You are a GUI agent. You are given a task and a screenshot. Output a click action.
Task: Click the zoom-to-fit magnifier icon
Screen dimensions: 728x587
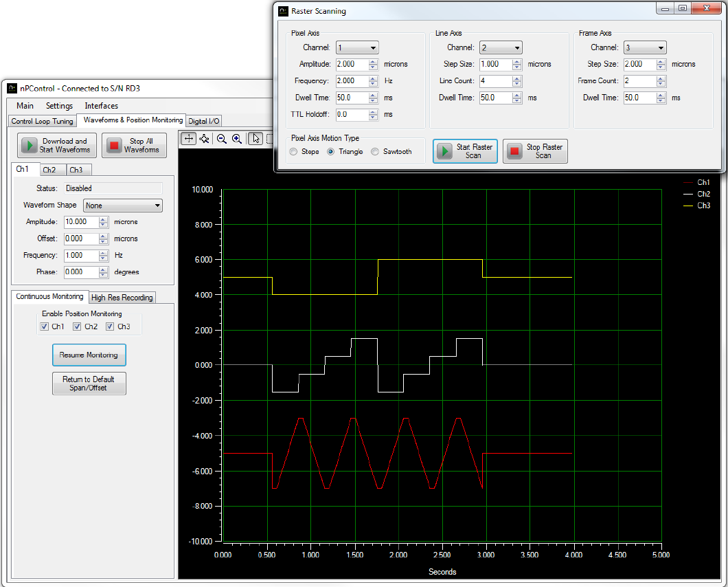(204, 139)
